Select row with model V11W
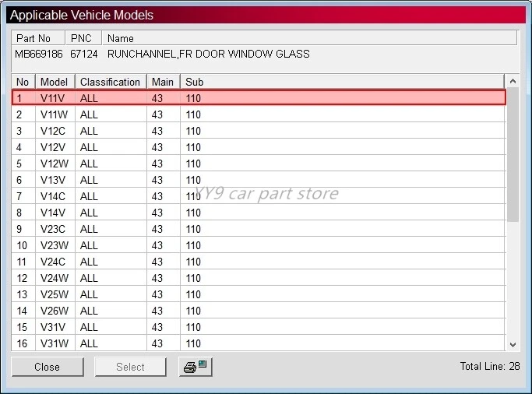The width and height of the screenshot is (532, 394). point(259,114)
